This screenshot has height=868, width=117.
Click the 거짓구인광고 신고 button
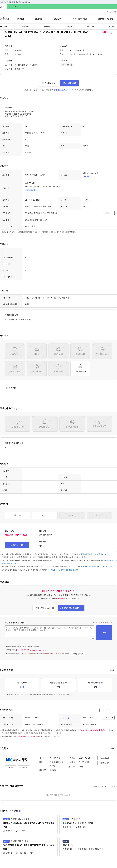tap(108, 710)
